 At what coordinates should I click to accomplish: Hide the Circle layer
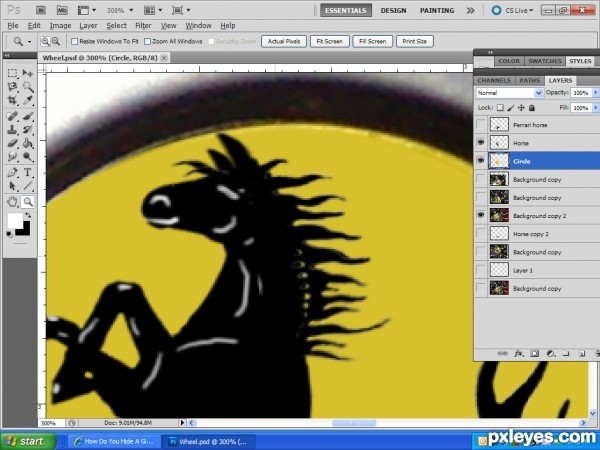pos(481,161)
